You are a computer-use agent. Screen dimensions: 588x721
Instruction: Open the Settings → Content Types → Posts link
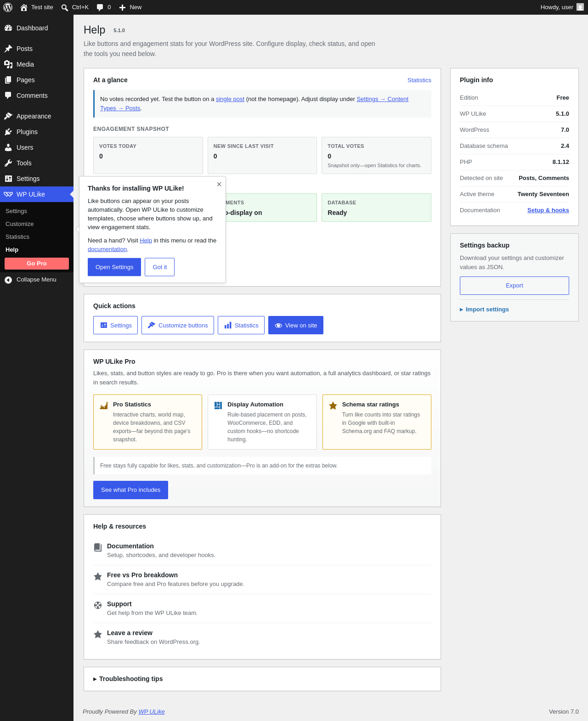382,99
